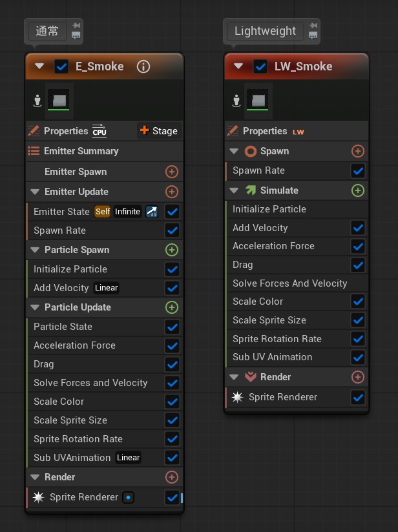Disable the E_Smoke emitter checkbox
398x532 pixels.
pos(62,66)
